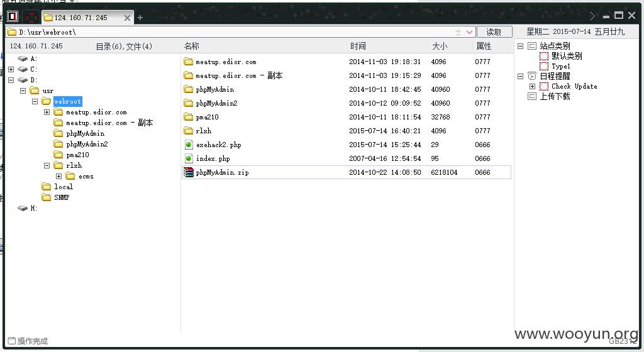Click the date display 星期二 2015-07-14

tap(575, 31)
